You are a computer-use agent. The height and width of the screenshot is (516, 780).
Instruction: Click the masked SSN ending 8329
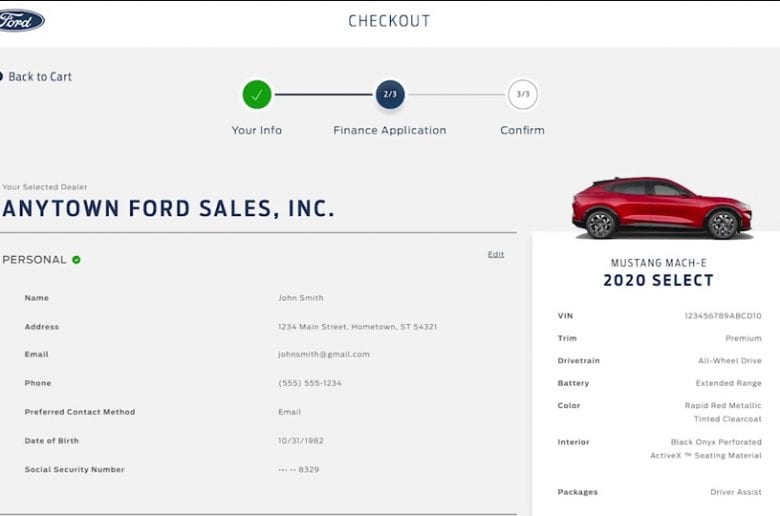(x=298, y=469)
